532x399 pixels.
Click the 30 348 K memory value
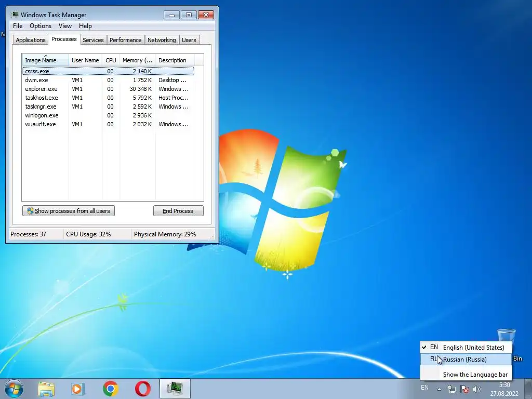(140, 89)
